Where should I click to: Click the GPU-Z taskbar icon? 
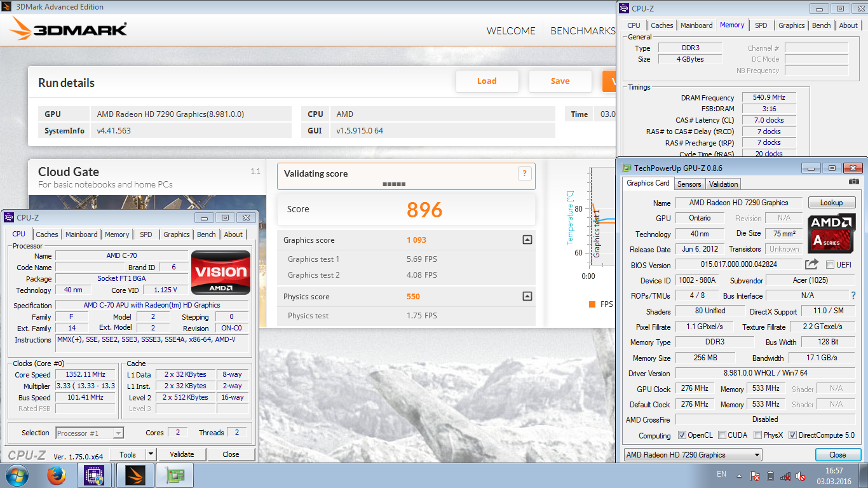173,476
